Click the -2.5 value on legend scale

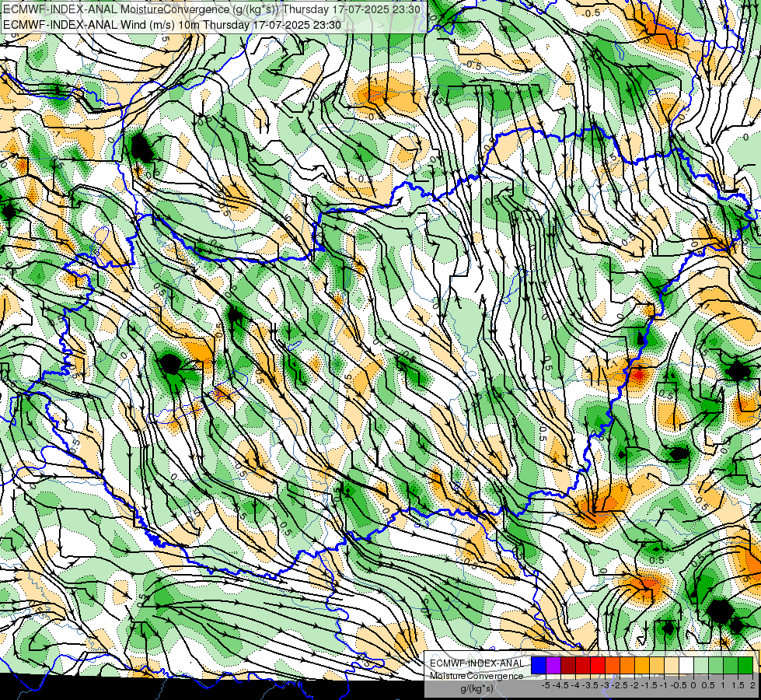pyautogui.click(x=620, y=685)
